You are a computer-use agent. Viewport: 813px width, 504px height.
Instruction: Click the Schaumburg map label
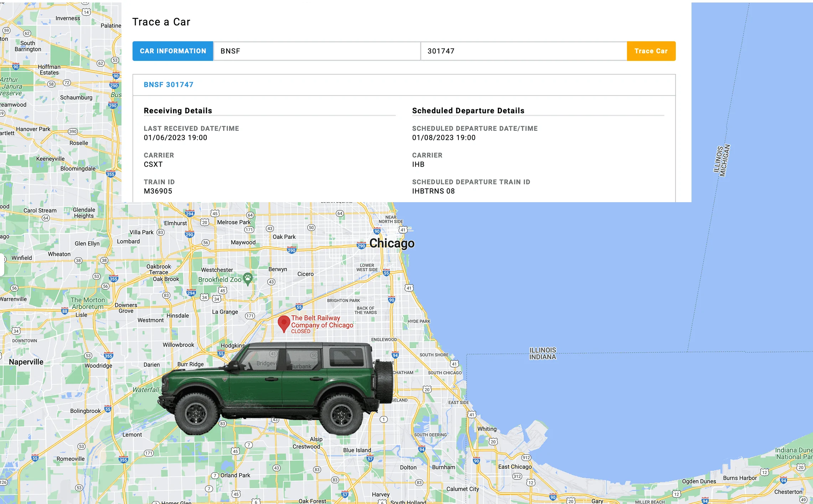click(x=76, y=98)
